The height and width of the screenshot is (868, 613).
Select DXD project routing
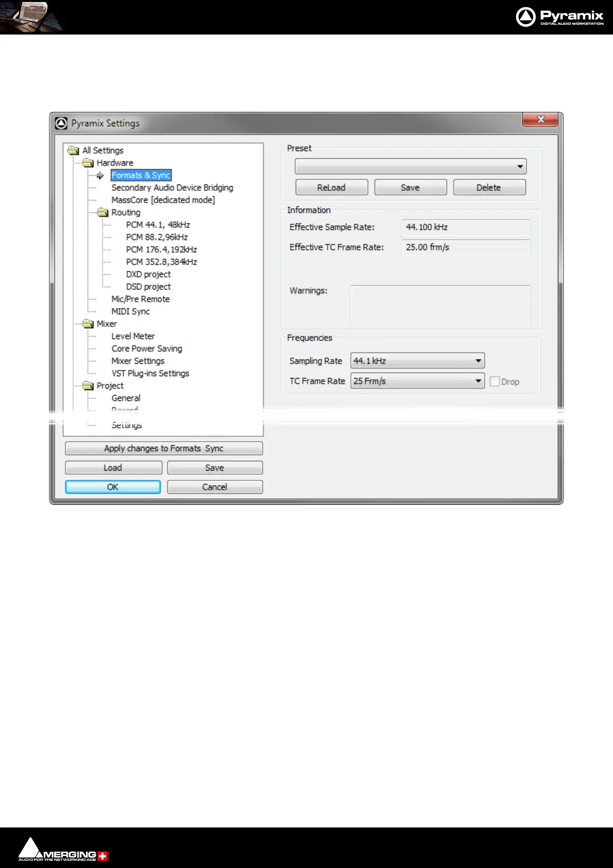(148, 274)
